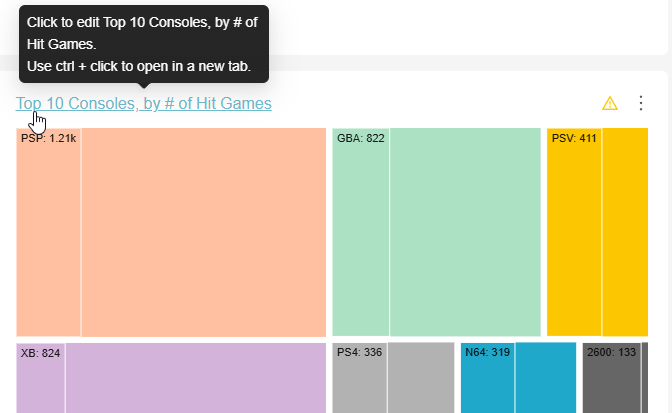Select the PS4: 336 treemap cell

coord(360,378)
